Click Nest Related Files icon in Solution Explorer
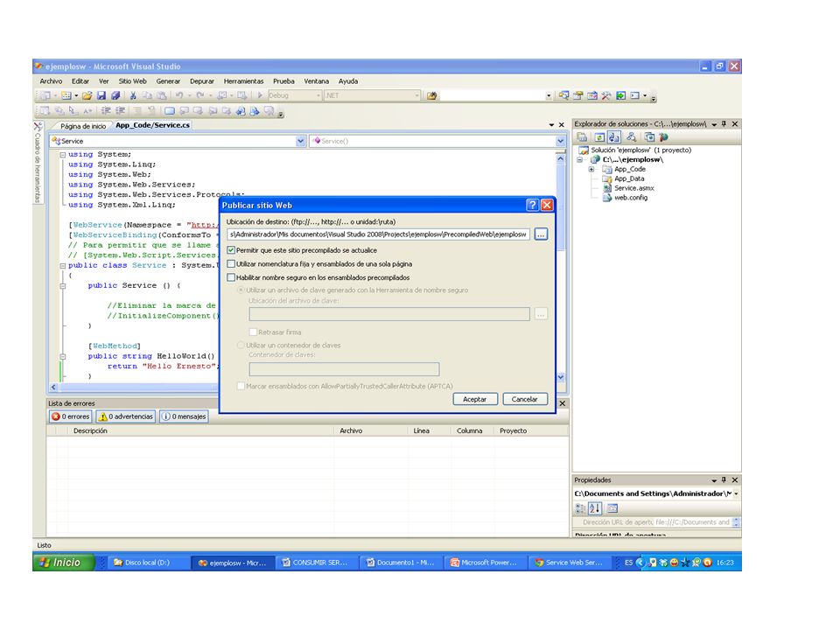The image size is (840, 630). coord(614,137)
